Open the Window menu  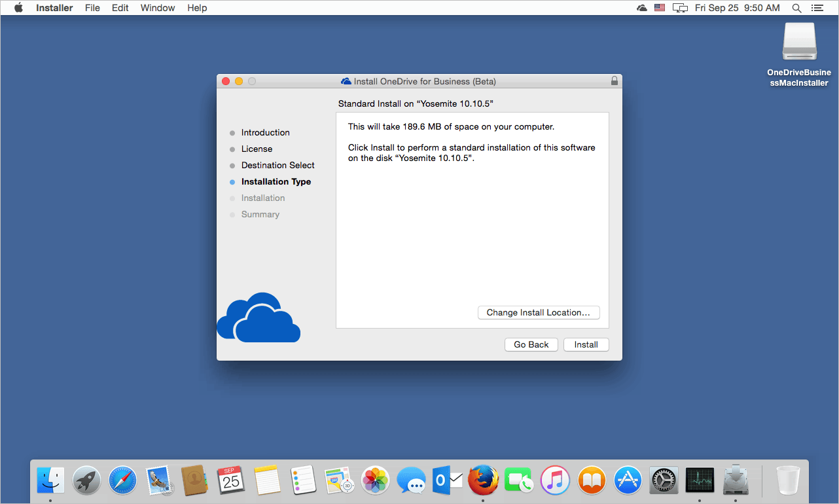pyautogui.click(x=158, y=8)
